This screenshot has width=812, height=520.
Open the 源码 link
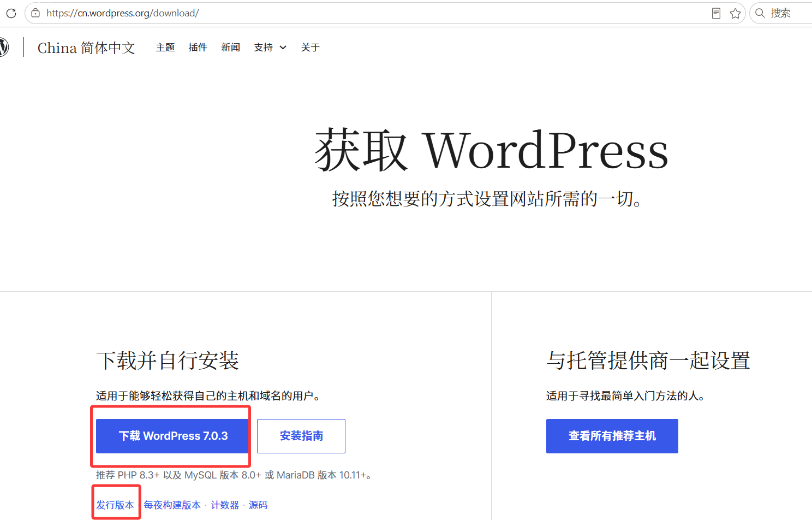[258, 505]
